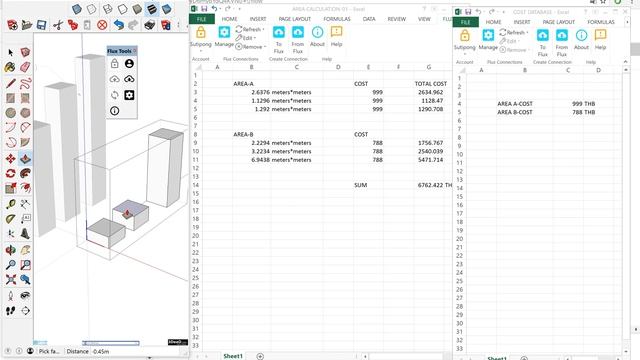Select the Scale tool
The height and width of the screenshot is (360, 640).
click(x=11, y=188)
